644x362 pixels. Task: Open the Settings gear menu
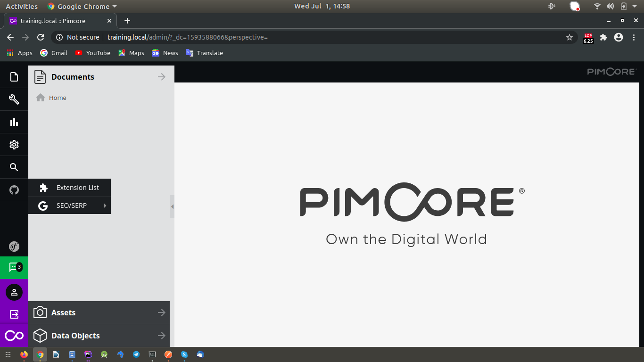tap(14, 145)
